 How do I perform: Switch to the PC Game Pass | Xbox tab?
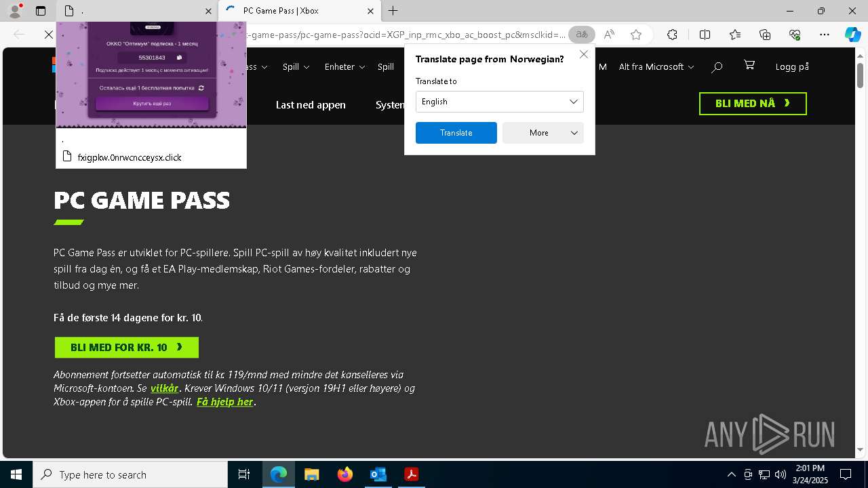(x=298, y=11)
